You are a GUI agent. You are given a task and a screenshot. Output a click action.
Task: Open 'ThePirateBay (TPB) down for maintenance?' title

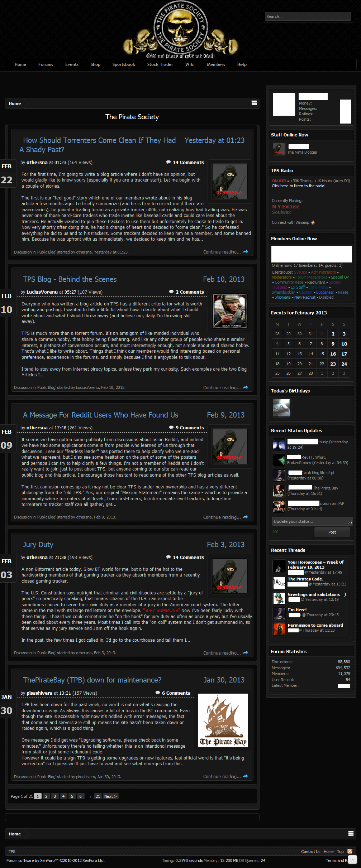coord(92,680)
